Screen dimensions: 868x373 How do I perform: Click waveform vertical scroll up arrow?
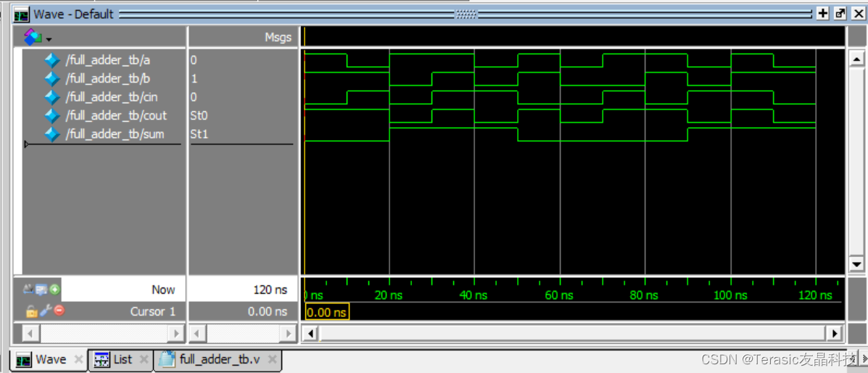pyautogui.click(x=857, y=59)
